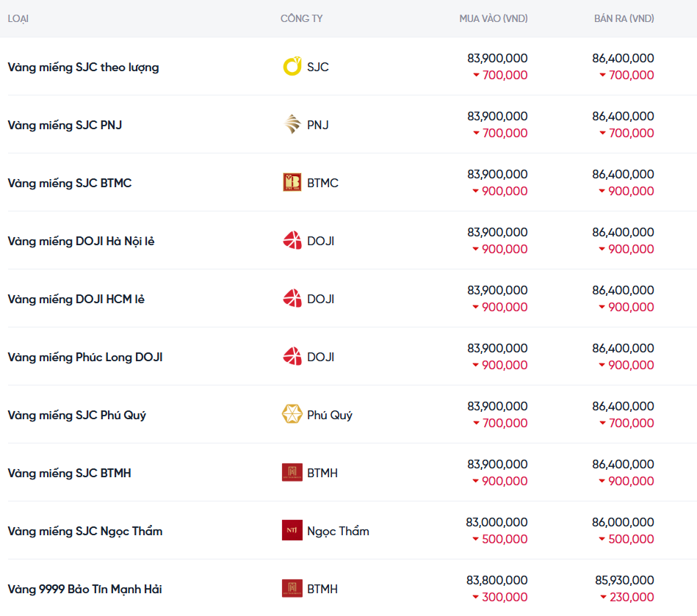Viewport: 697px width, 616px height.
Task: Click BTMH logo in the SJC BTMH row
Action: (292, 473)
